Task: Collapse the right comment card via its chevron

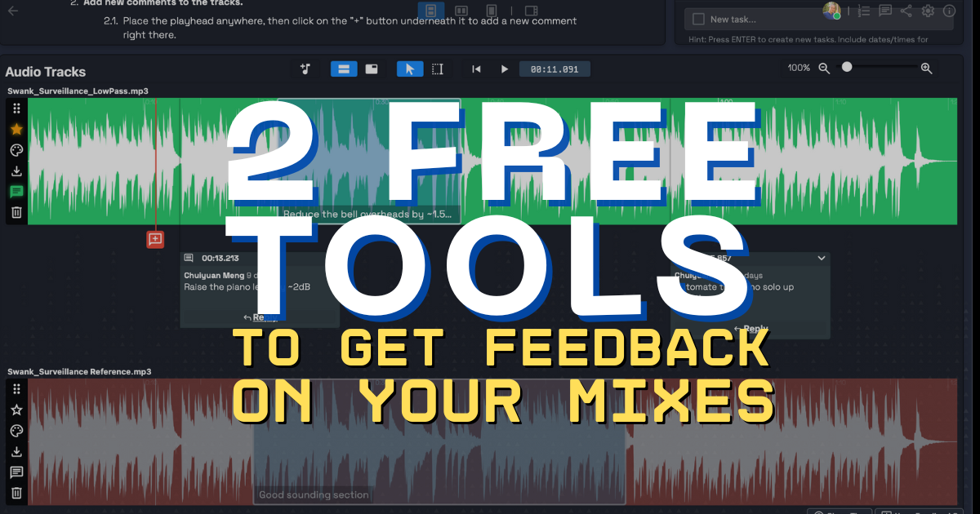Action: 822,258
